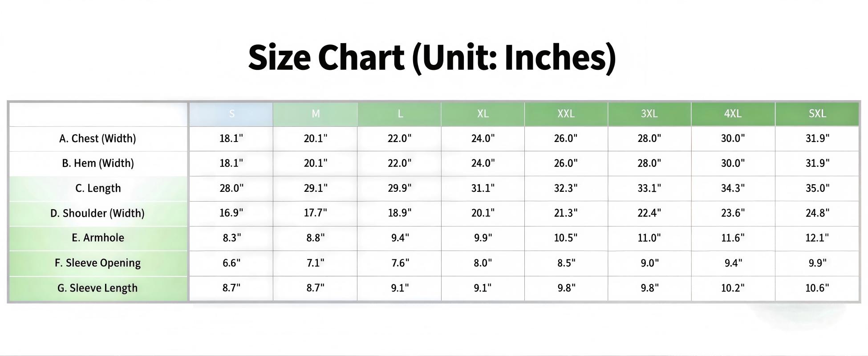Image resolution: width=868 pixels, height=356 pixels.
Task: Click the Size Chart title text
Action: pos(432,58)
